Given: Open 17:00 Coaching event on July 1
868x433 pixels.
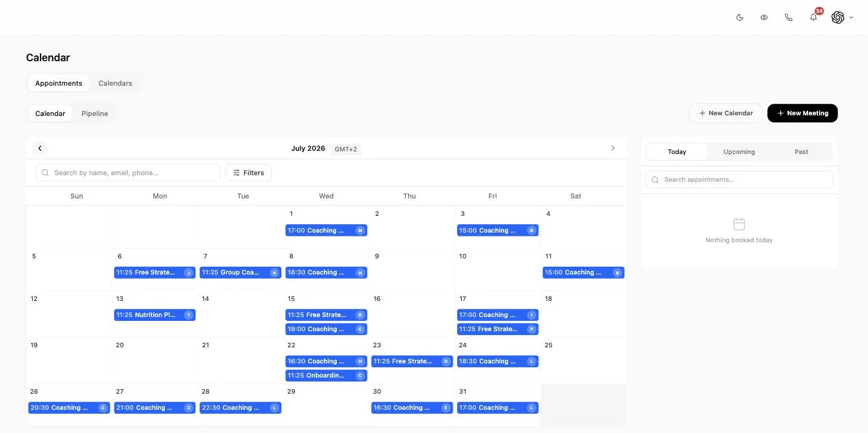Looking at the screenshot, I should click(x=326, y=231).
